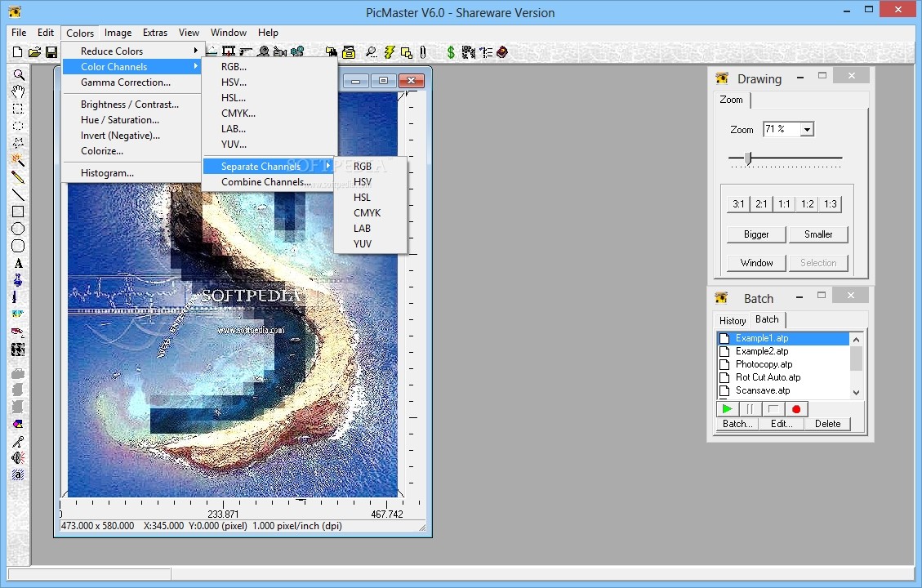Click the Bigger zoom button
922x588 pixels.
[756, 234]
